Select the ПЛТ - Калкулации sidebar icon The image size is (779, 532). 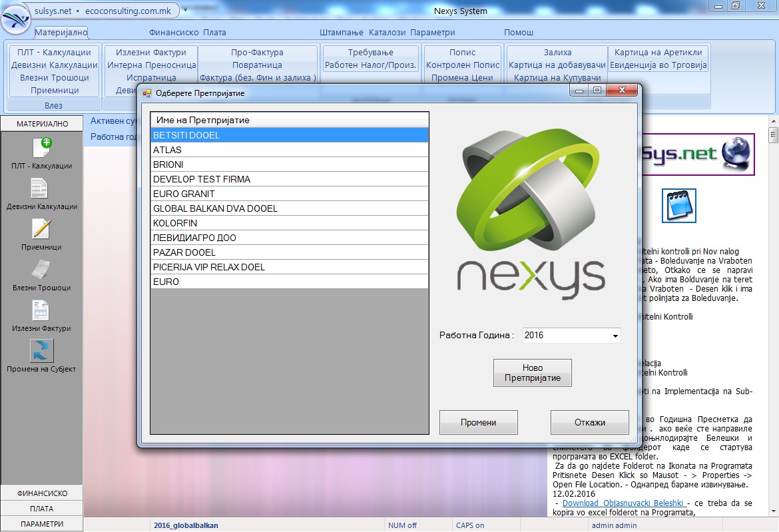pos(41,148)
